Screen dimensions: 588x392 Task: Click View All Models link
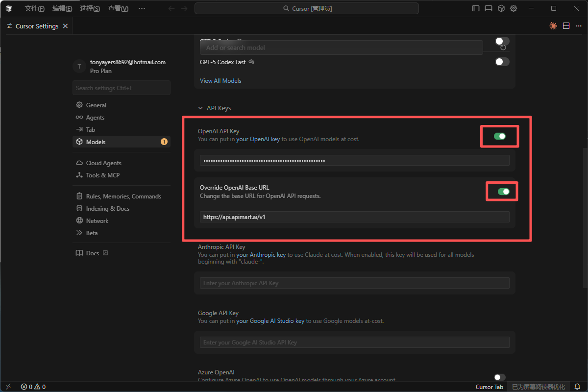click(x=220, y=80)
